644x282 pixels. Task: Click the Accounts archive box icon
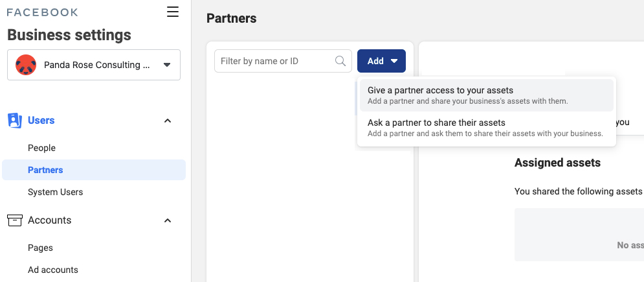pyautogui.click(x=14, y=220)
